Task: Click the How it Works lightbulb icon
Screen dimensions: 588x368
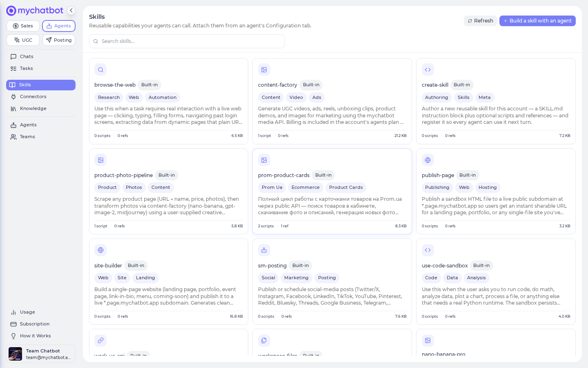Action: click(x=13, y=336)
